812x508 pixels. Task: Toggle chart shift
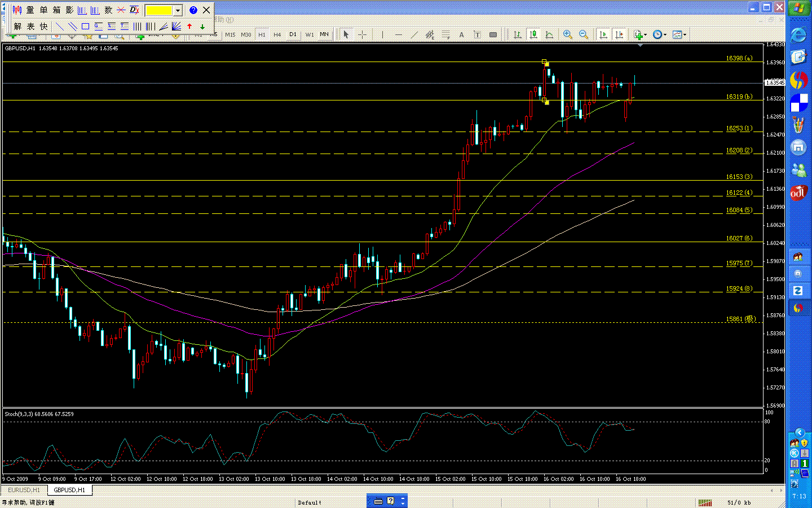coord(619,34)
